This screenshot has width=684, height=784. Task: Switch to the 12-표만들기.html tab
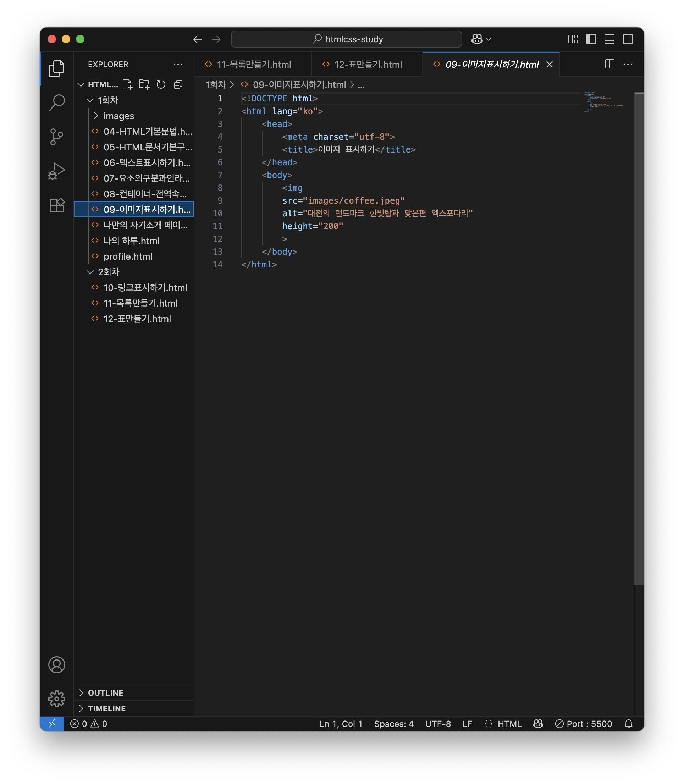tap(368, 65)
